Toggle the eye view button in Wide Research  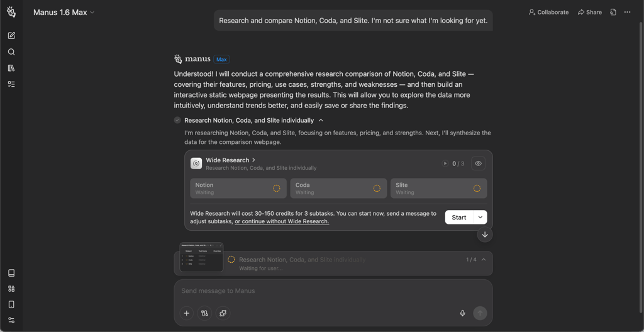coord(479,163)
